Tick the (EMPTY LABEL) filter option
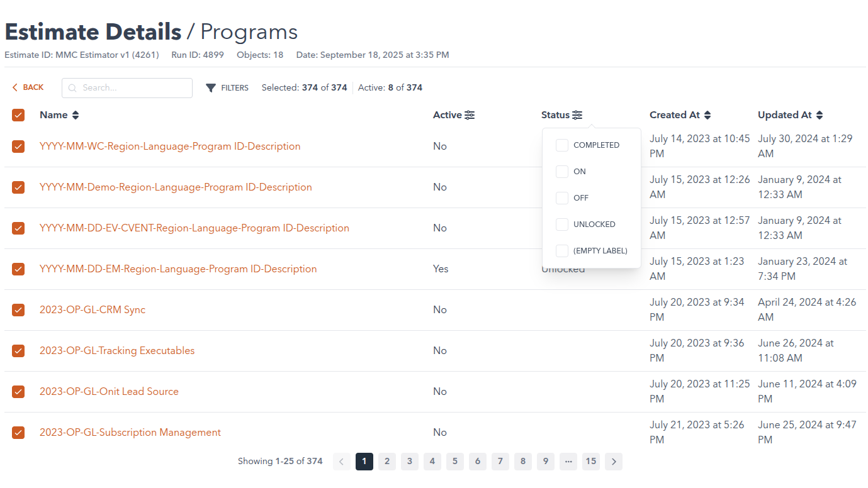Viewport: 868px width, 488px height. click(562, 251)
